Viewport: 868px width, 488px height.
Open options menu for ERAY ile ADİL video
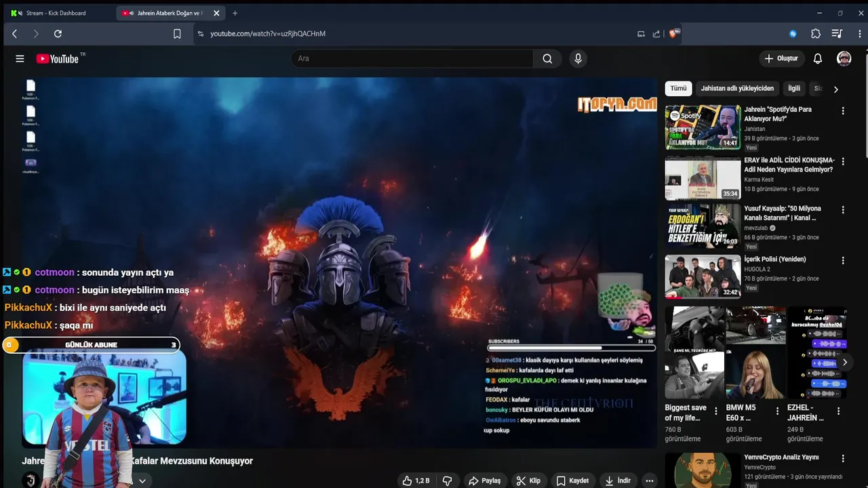pyautogui.click(x=843, y=161)
